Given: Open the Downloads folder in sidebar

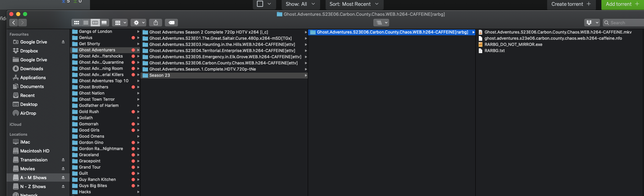Looking at the screenshot, I should (31, 69).
